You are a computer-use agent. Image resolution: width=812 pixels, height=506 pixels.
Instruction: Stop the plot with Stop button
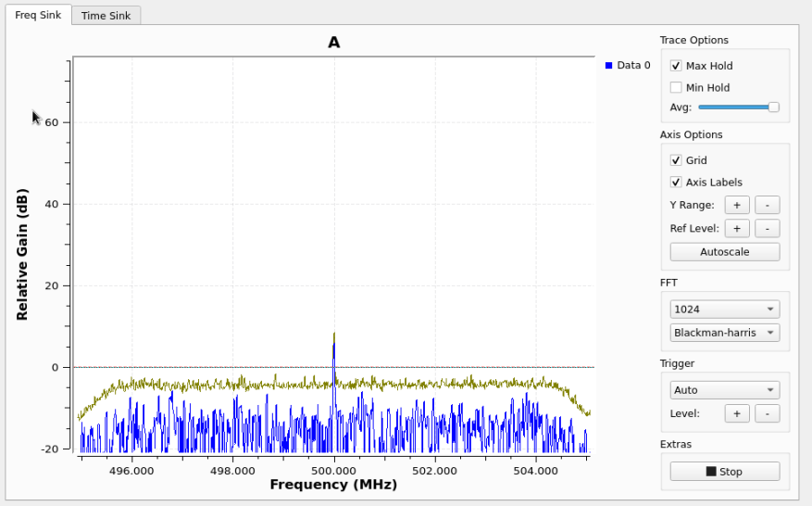click(x=725, y=472)
